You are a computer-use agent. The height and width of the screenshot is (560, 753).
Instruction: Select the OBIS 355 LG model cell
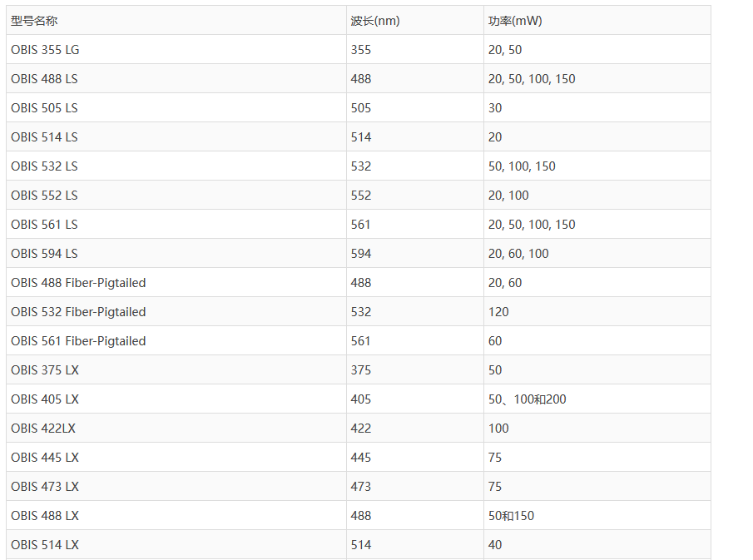coord(45,50)
